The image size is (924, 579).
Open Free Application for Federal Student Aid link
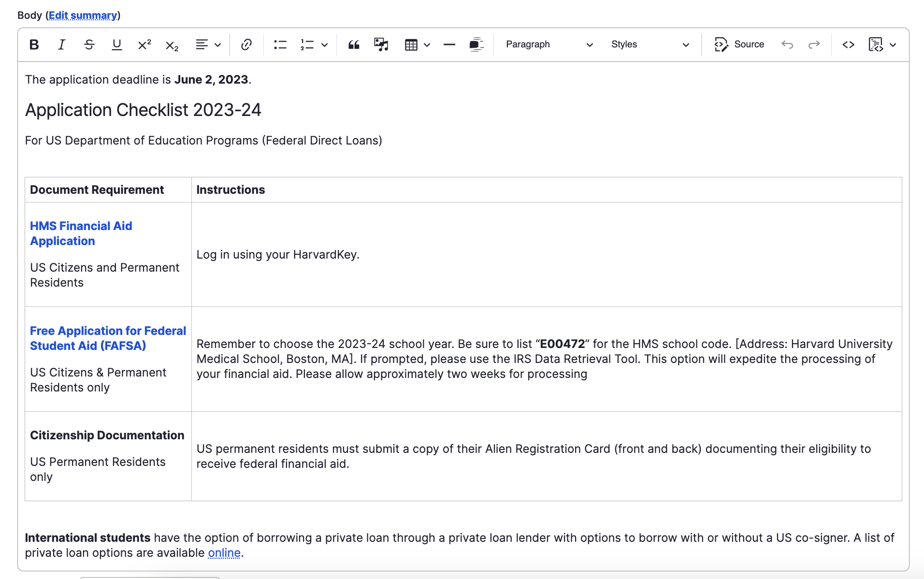coord(108,338)
